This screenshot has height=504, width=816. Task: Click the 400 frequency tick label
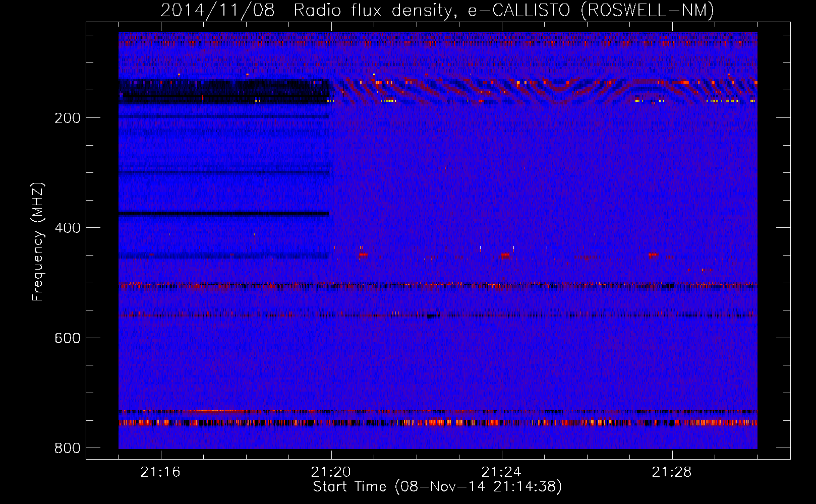point(68,228)
